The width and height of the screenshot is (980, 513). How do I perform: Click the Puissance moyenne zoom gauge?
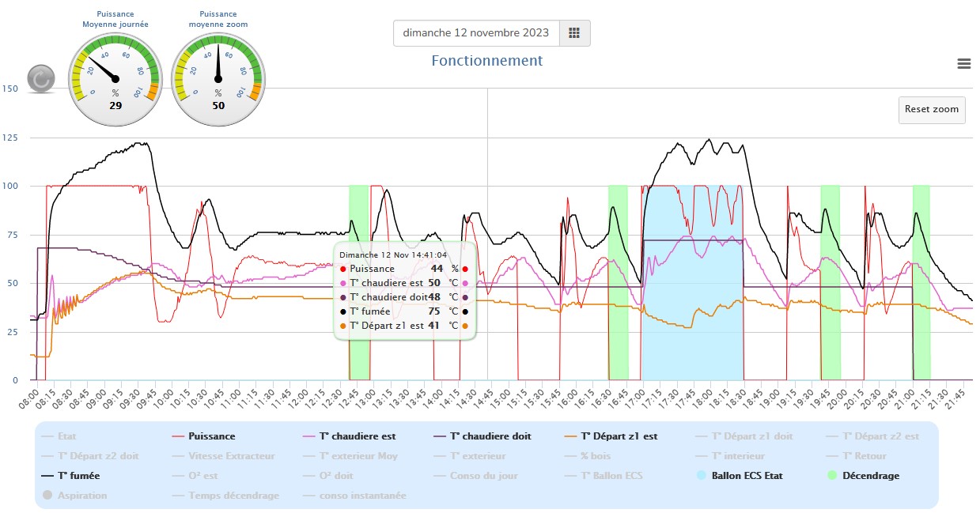218,78
